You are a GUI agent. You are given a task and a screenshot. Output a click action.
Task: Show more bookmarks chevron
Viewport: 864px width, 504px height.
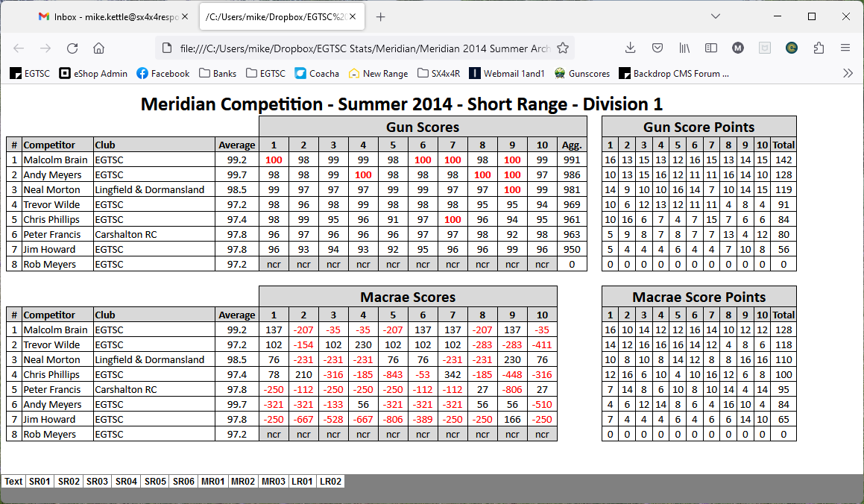pos(848,73)
